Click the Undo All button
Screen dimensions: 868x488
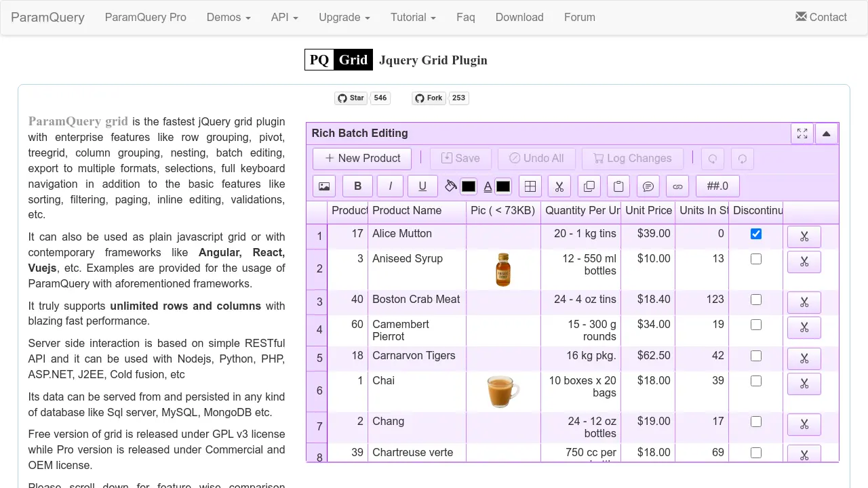536,159
